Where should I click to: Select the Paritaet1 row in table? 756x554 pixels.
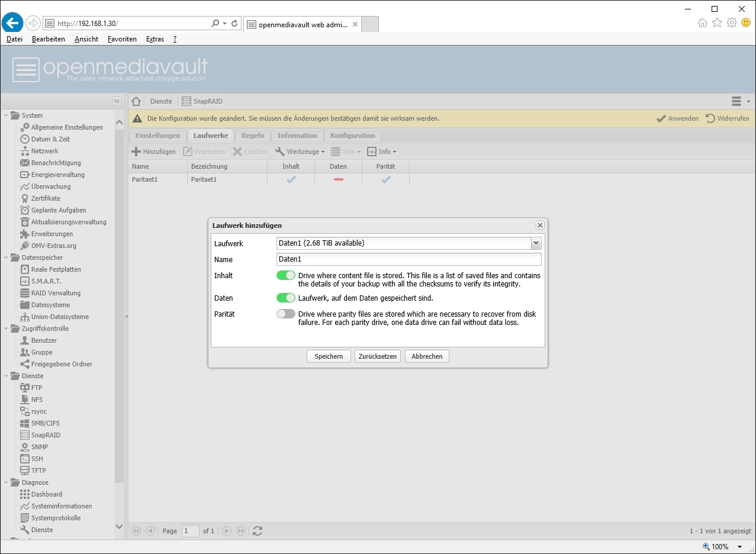(269, 179)
